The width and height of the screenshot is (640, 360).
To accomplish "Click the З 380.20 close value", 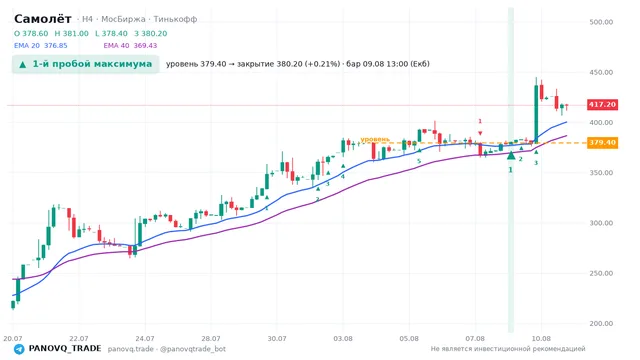I will coord(151,33).
